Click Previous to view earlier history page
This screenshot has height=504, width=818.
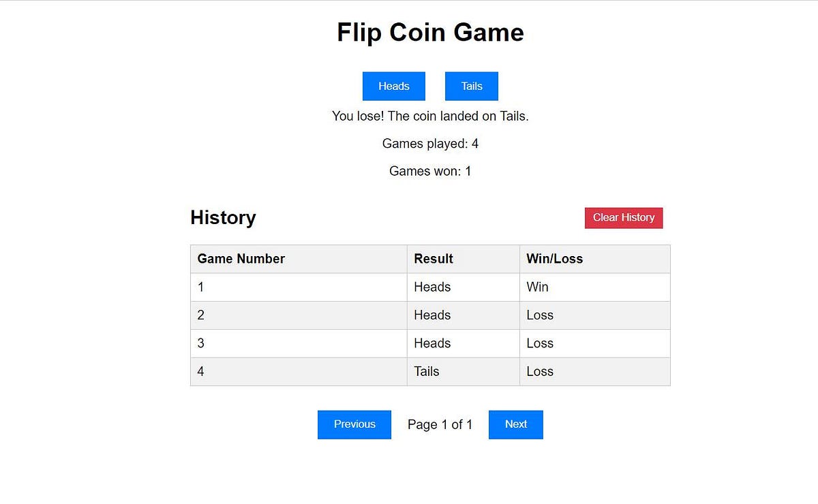pos(354,424)
